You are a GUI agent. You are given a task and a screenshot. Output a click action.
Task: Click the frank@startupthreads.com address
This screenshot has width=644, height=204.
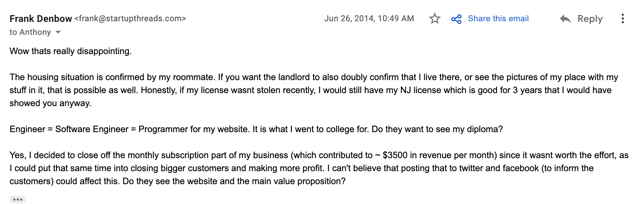pyautogui.click(x=130, y=18)
